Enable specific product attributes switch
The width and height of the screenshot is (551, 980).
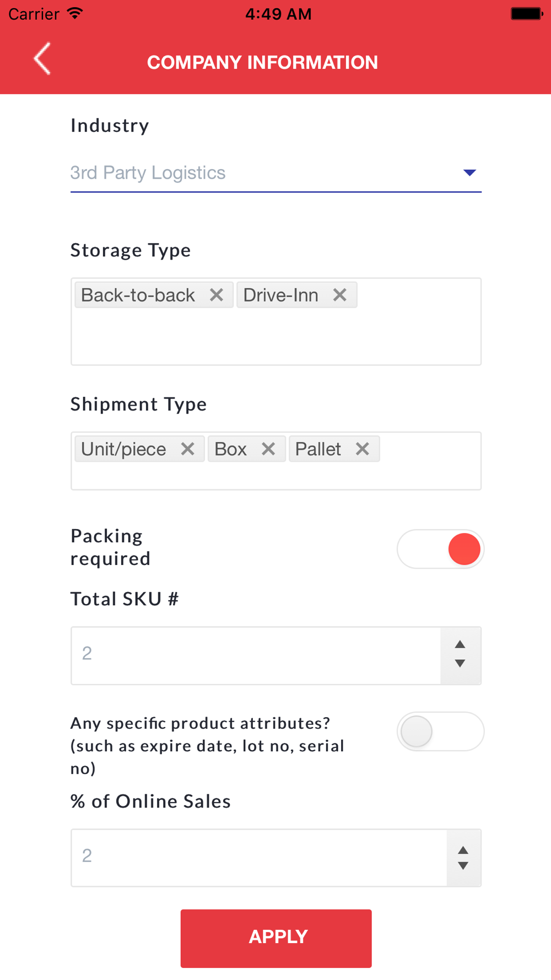coord(440,731)
